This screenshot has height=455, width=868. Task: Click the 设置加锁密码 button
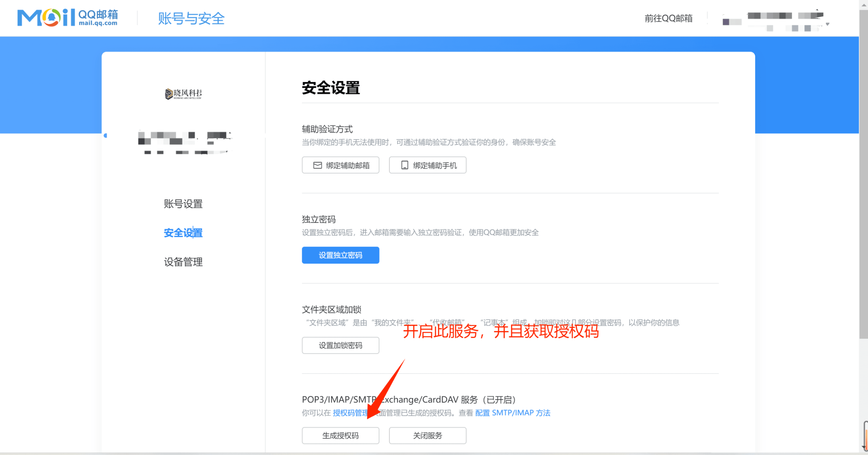pos(340,345)
